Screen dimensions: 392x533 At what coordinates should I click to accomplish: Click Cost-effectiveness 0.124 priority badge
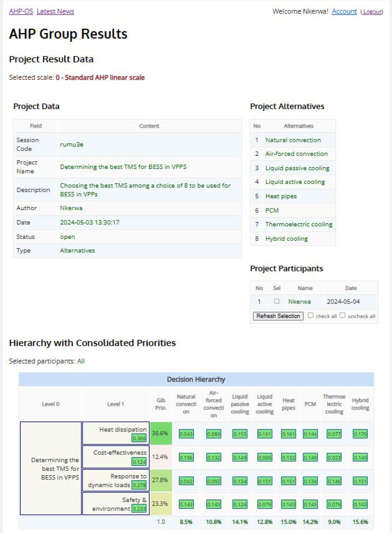(x=139, y=462)
